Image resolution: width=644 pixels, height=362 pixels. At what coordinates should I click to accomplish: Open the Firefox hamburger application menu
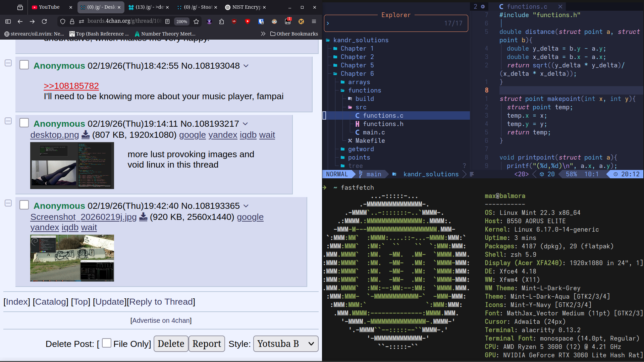pos(314,21)
